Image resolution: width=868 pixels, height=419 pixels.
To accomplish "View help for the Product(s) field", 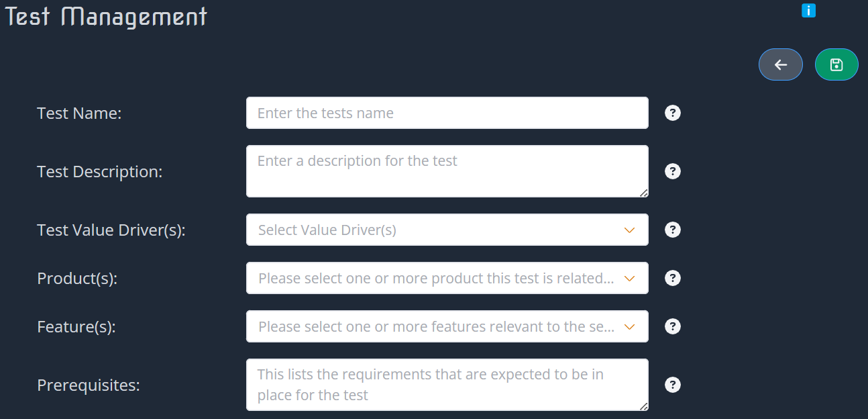I will (672, 278).
